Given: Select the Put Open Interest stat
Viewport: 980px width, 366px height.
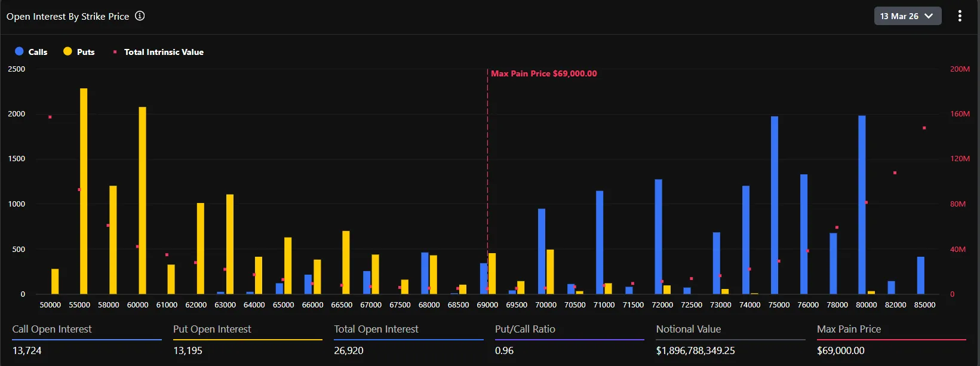Looking at the screenshot, I should pyautogui.click(x=212, y=330).
